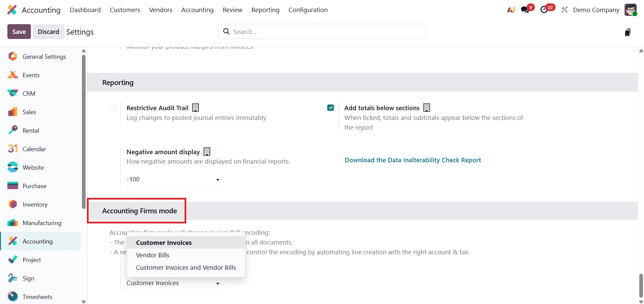The height and width of the screenshot is (304, 644).
Task: Launch the Manufacturing app
Action: (x=42, y=223)
